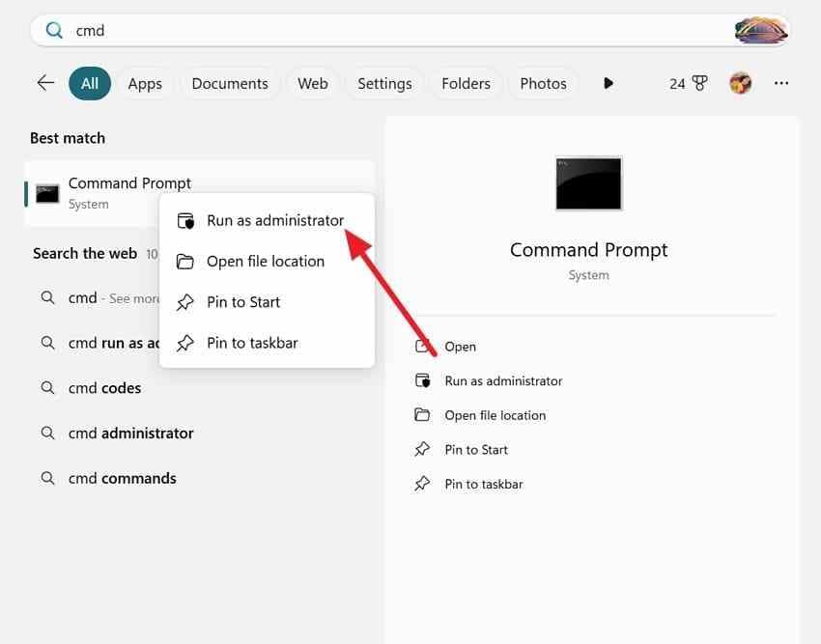821x644 pixels.
Task: Switch to the Settings filter tab
Action: coord(384,84)
